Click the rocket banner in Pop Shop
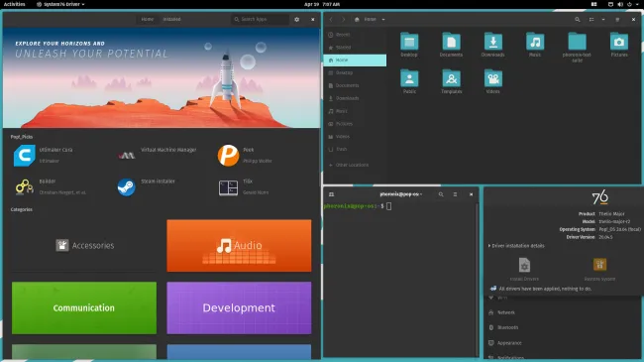This screenshot has width=644, height=362. tap(161, 77)
